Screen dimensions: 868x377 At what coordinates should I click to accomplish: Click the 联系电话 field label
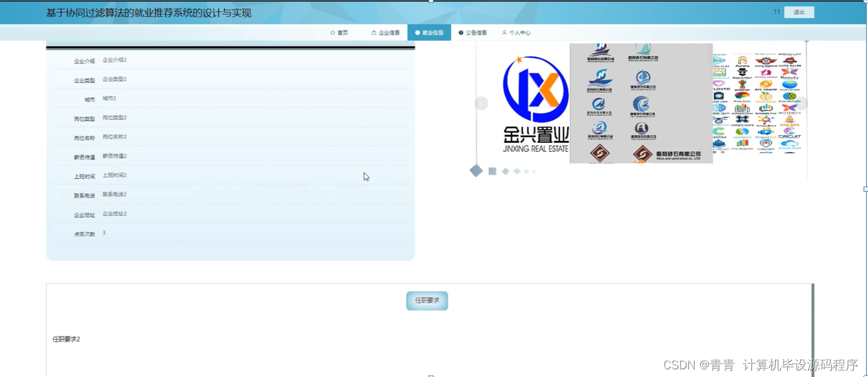(84, 196)
